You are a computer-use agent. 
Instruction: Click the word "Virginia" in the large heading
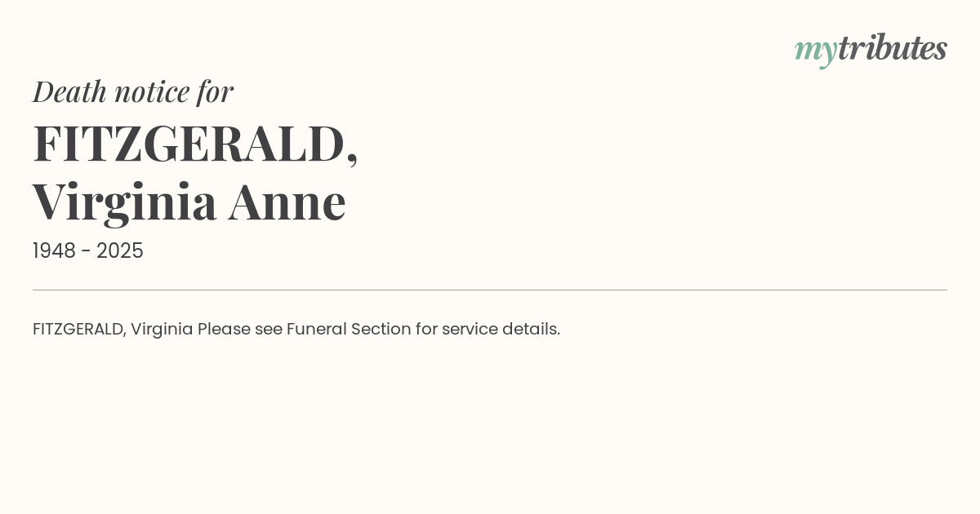[125, 203]
